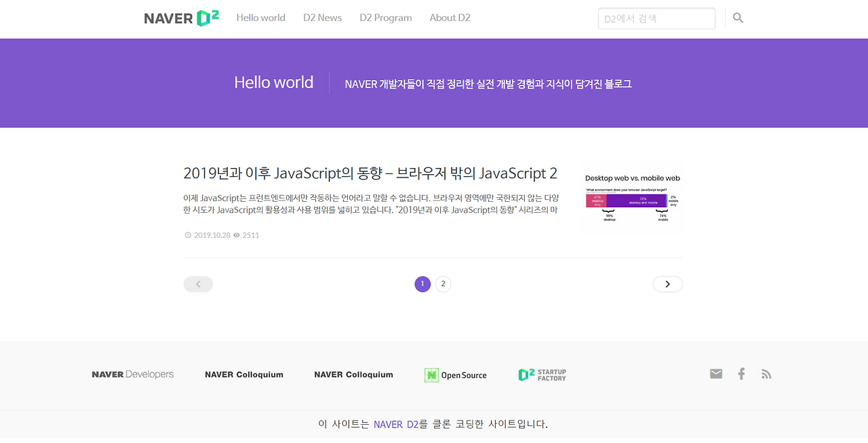Open the first NAVER Colloquium footer link
The height and width of the screenshot is (443, 868).
pyautogui.click(x=244, y=375)
